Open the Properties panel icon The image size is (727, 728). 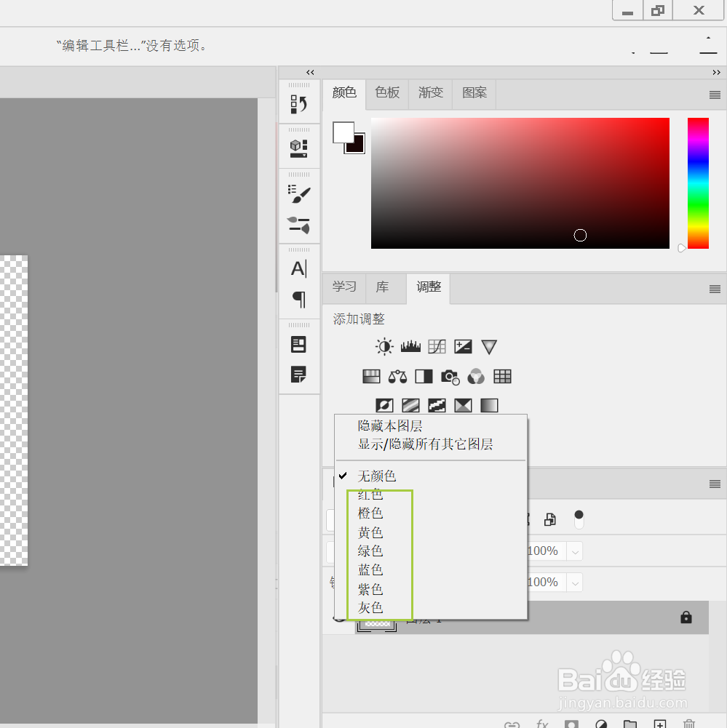(298, 344)
